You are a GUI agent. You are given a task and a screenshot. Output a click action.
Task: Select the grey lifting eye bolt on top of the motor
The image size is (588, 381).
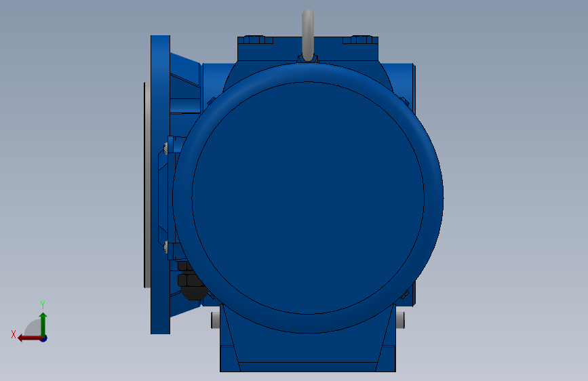click(307, 35)
